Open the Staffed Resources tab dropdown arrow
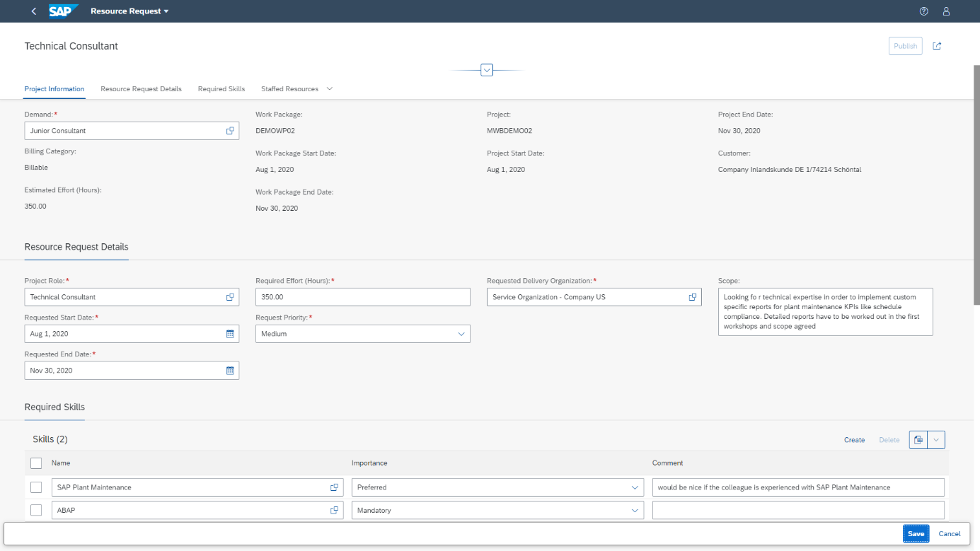The image size is (980, 551). [x=329, y=89]
